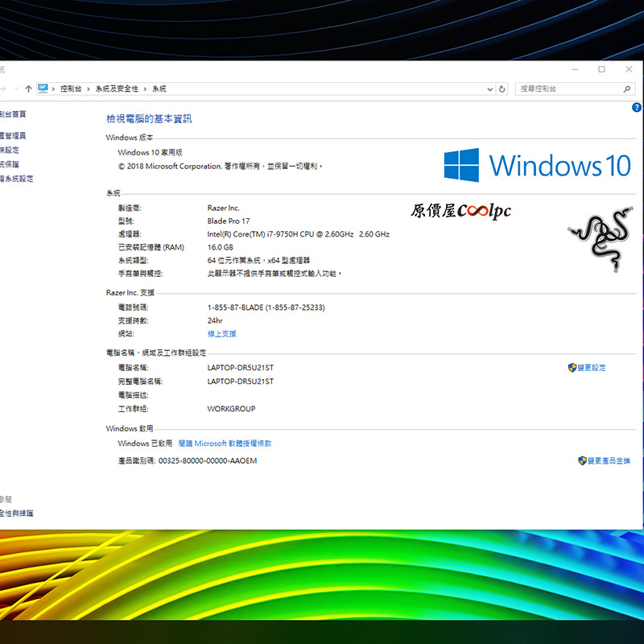The width and height of the screenshot is (644, 644).
Task: Click the computer icon in address bar
Action: (43, 89)
